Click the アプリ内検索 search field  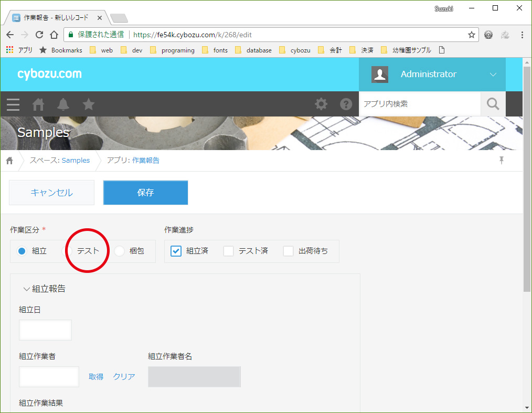(420, 104)
